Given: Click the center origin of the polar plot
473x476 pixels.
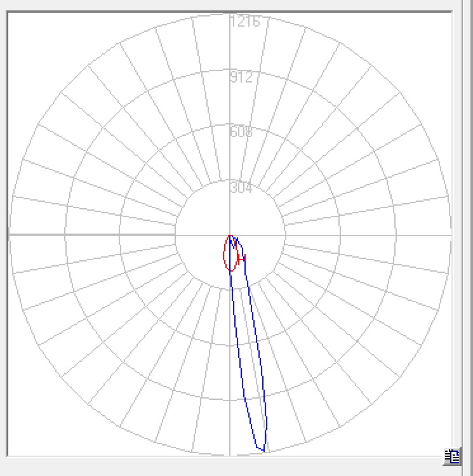Looking at the screenshot, I should [230, 235].
